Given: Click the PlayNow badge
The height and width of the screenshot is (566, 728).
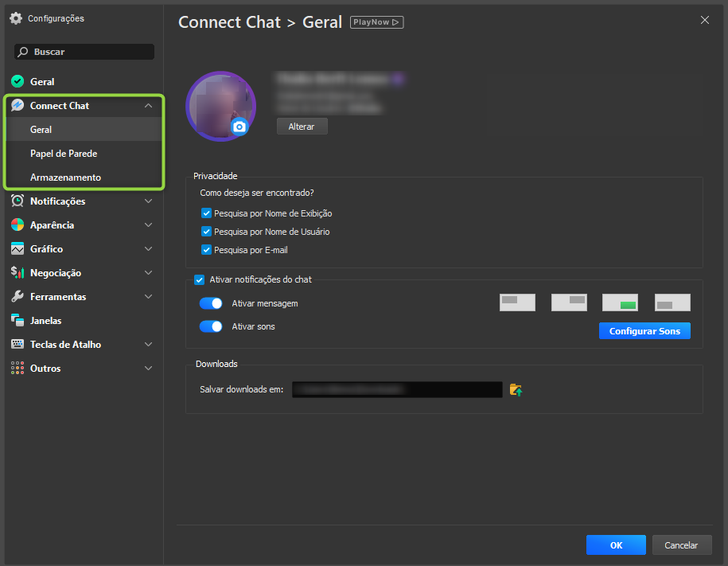Looking at the screenshot, I should (376, 21).
